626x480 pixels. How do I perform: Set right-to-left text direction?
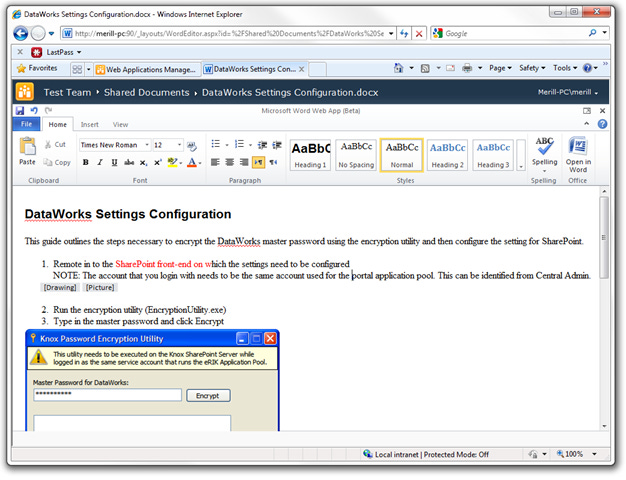pyautogui.click(x=273, y=162)
